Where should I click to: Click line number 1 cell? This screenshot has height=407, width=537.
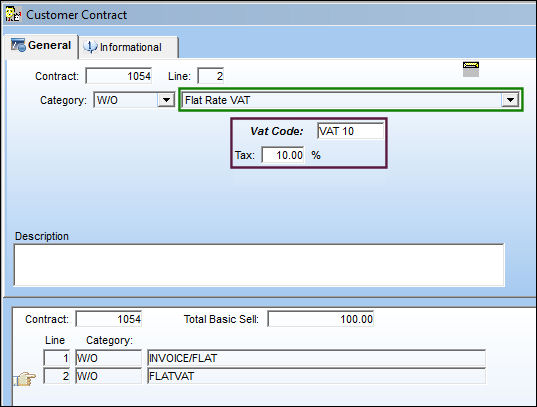point(57,358)
